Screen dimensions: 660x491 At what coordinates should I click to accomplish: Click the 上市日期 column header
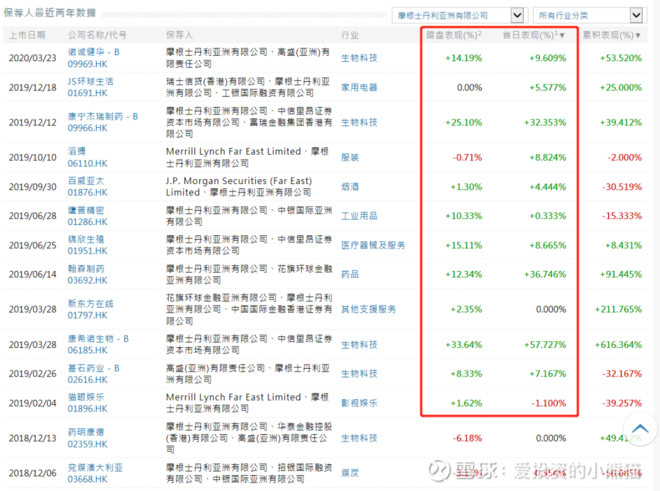tap(27, 35)
